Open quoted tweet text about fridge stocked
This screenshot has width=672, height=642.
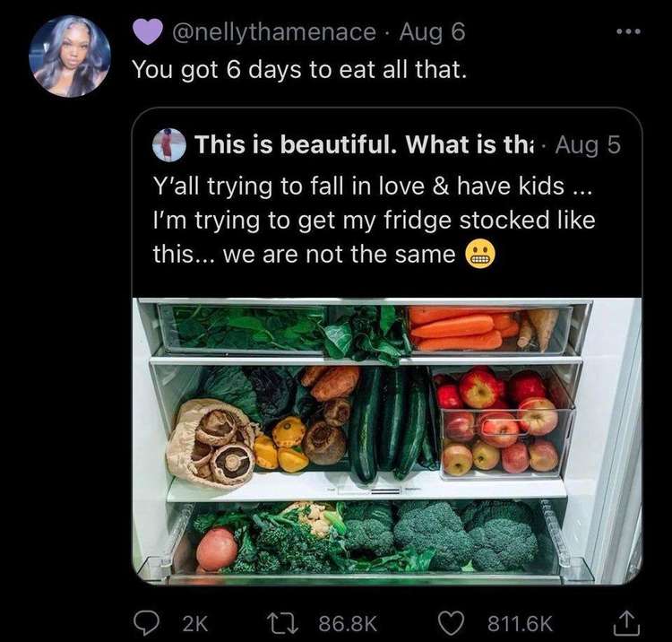point(374,221)
